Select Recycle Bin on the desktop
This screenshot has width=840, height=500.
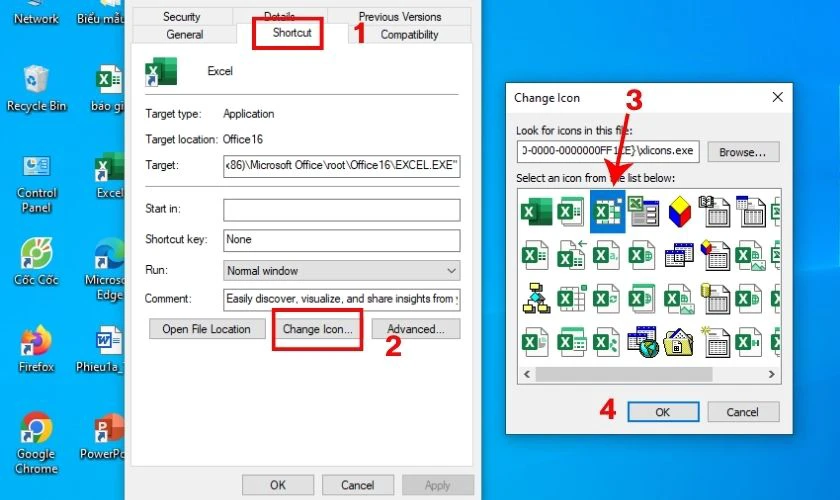(36, 88)
